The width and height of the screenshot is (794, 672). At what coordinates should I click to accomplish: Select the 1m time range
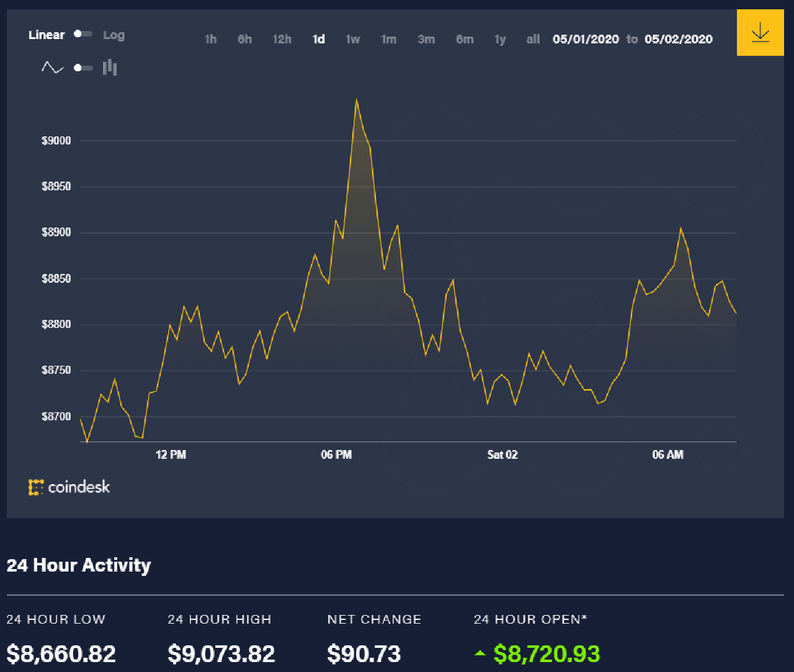pyautogui.click(x=389, y=39)
